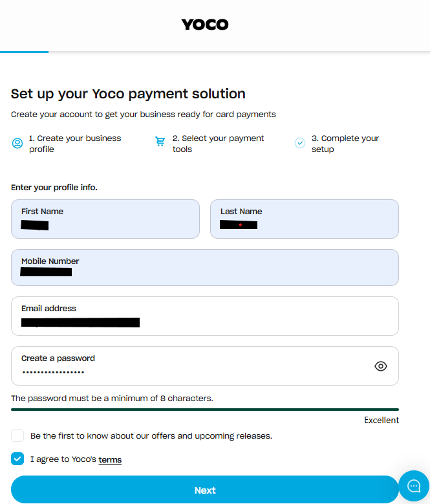430x504 pixels.
Task: Select step 1 Create your business profile
Action: click(74, 144)
